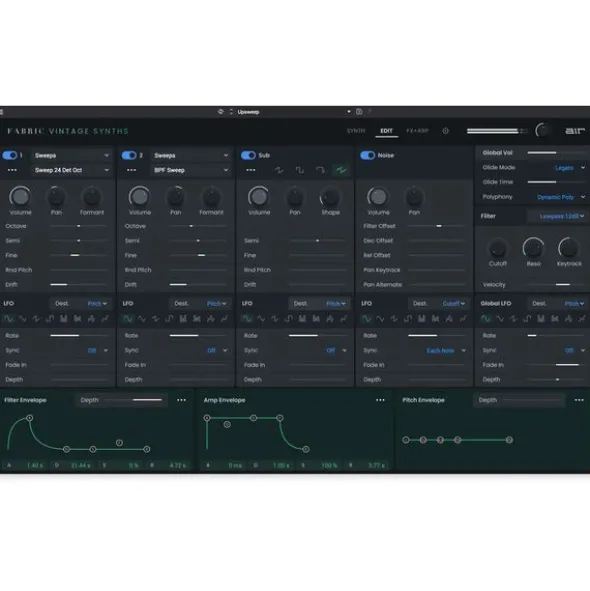Click Amp Envelope release end point
Viewport: 590px width, 591px height.
pos(306,449)
